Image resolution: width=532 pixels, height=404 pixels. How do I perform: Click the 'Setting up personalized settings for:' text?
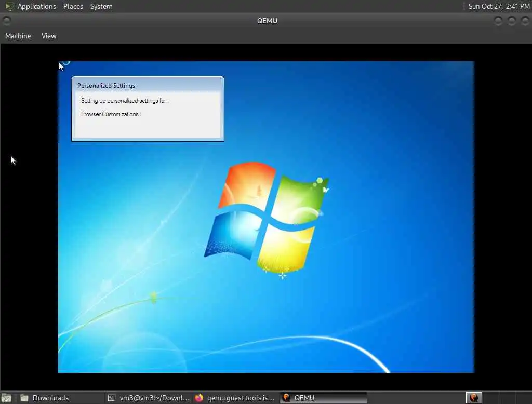tap(124, 101)
